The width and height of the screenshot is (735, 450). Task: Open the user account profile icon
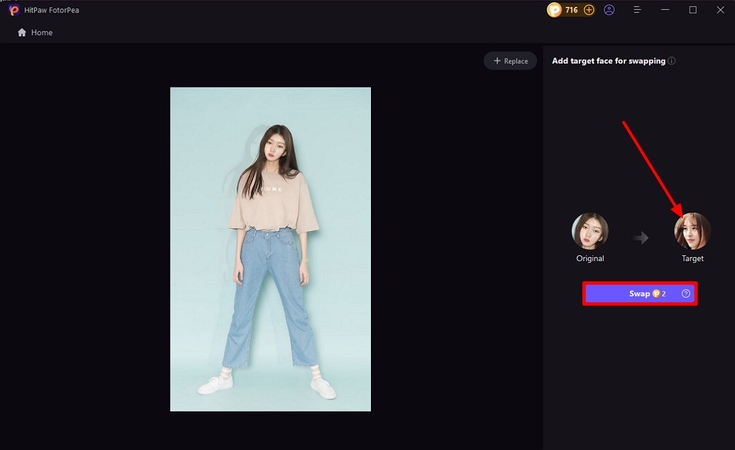click(x=609, y=10)
